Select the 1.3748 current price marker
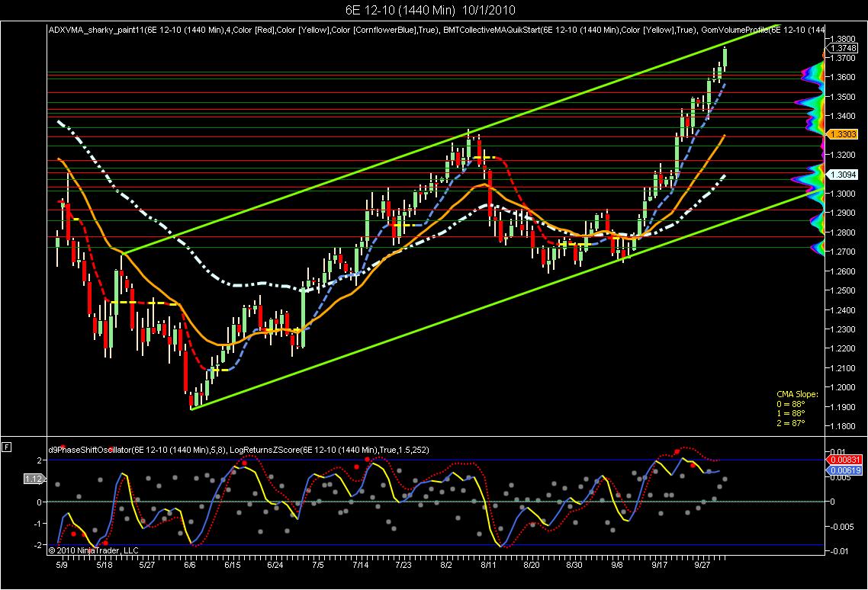The width and height of the screenshot is (868, 590). coord(843,48)
